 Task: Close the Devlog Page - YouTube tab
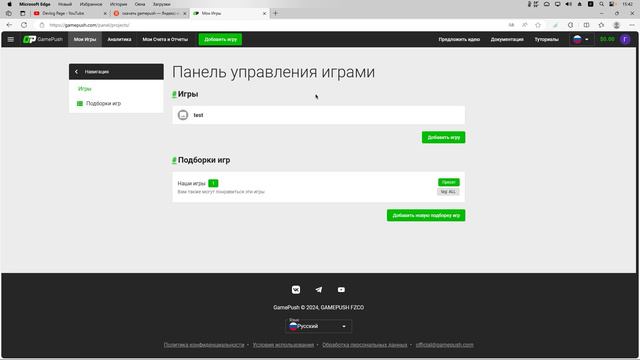pos(105,13)
